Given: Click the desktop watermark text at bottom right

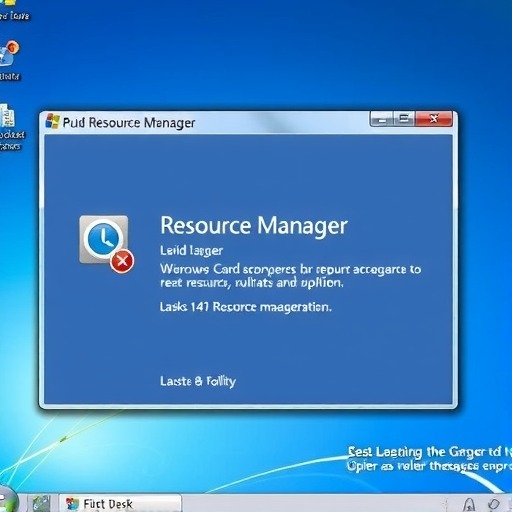Looking at the screenshot, I should 429,459.
